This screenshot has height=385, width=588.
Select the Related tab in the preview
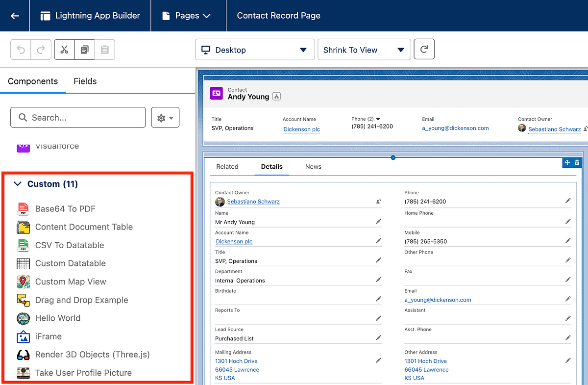(x=227, y=166)
